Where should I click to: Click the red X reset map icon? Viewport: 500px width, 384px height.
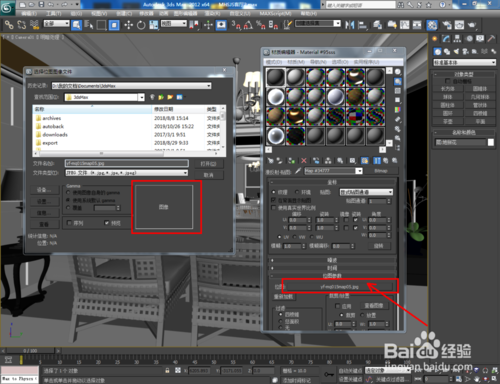[x=304, y=161]
